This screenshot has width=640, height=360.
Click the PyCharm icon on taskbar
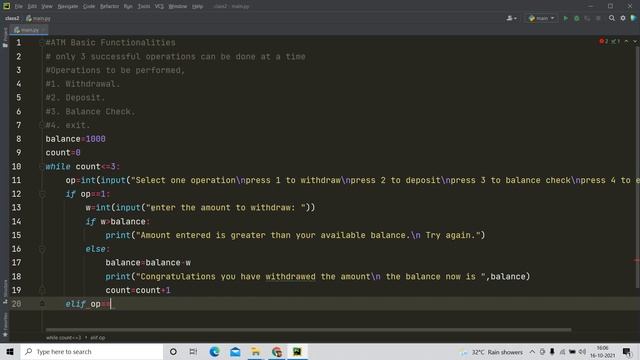297,351
